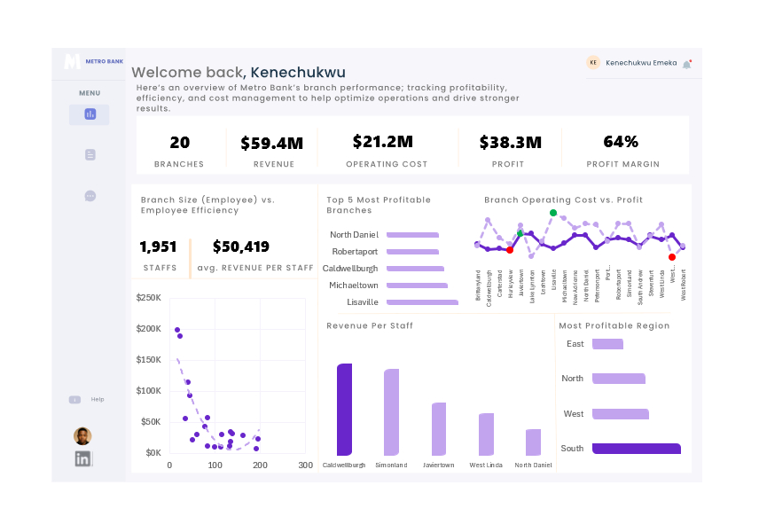Click the $50,419 avg revenue per staff
759x532 pixels.
pos(241,246)
